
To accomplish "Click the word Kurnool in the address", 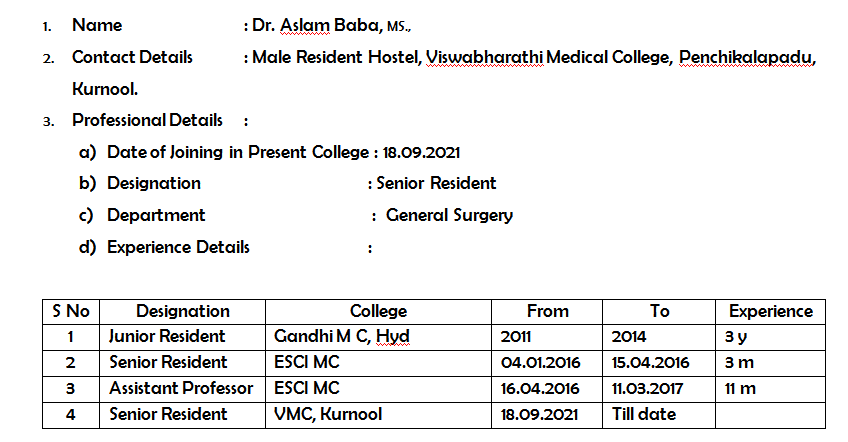I will coord(104,89).
